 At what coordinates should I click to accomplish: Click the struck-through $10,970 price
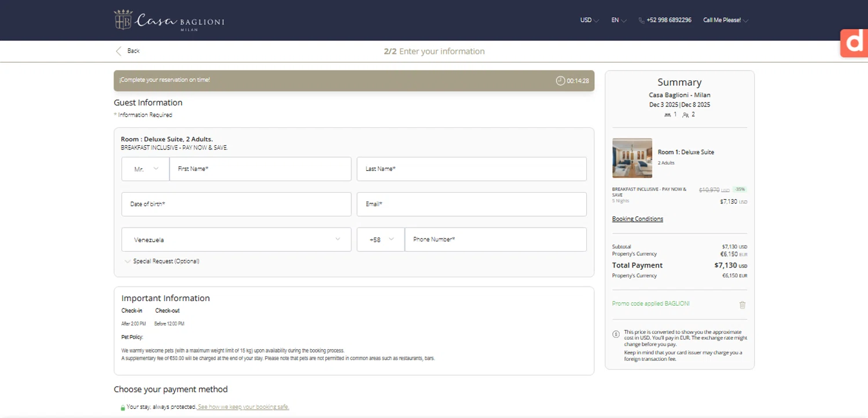709,190
